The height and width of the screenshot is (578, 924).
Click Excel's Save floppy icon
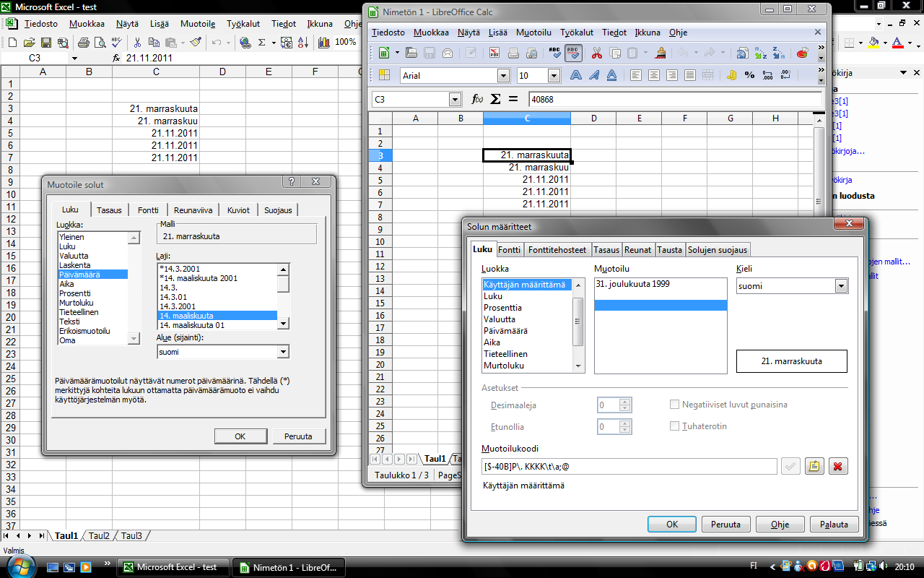point(45,43)
